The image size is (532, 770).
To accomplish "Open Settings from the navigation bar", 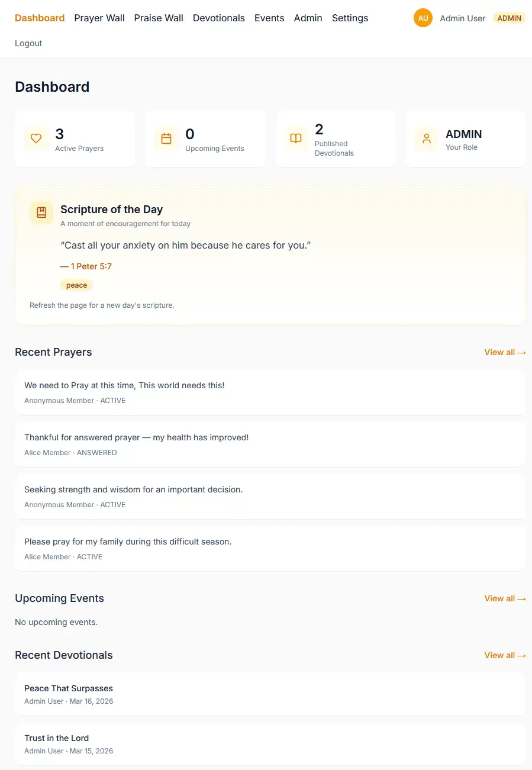I will (350, 18).
